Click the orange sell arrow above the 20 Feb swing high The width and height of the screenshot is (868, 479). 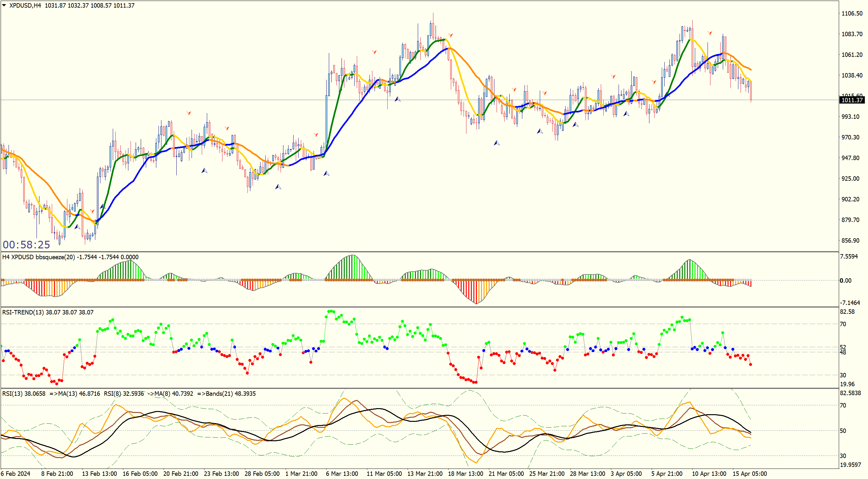coord(189,113)
